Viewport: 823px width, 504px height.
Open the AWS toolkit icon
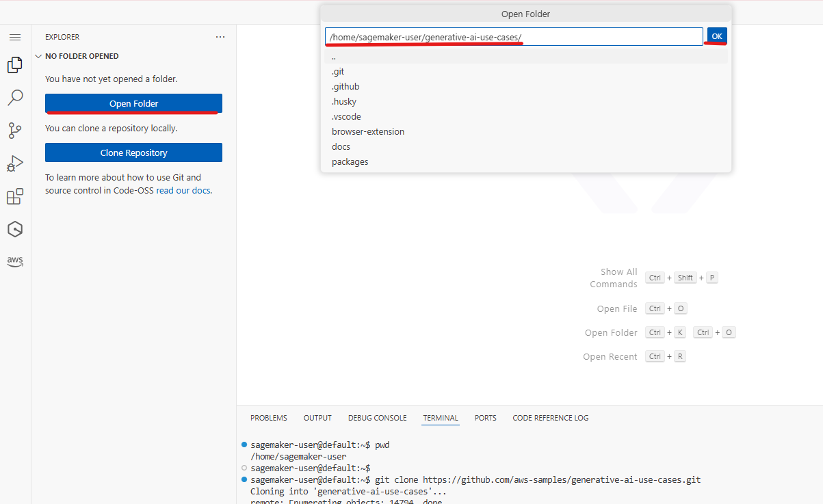[15, 261]
